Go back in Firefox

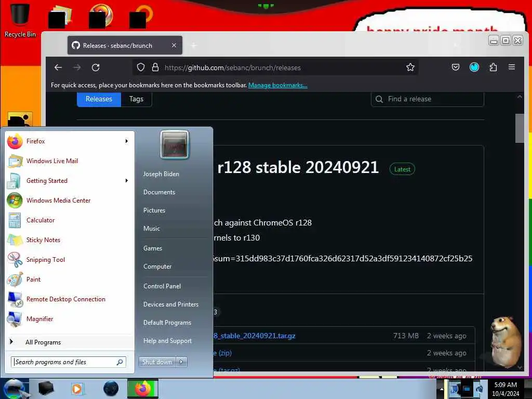pos(58,68)
